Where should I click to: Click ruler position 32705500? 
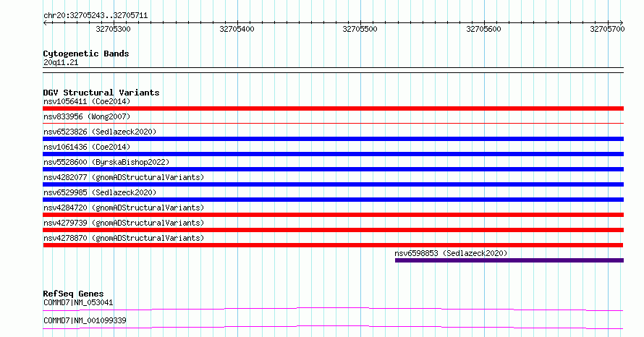(360, 29)
